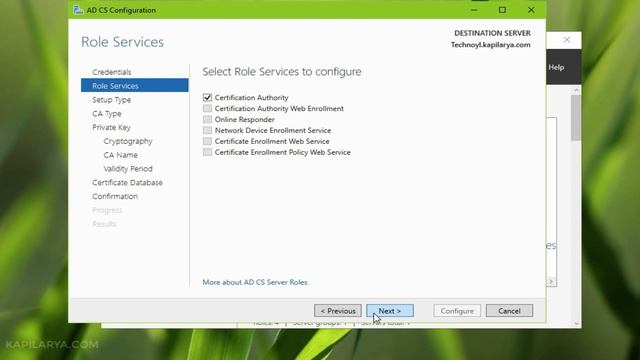Enable the Online Responder checkbox
Image resolution: width=640 pixels, height=360 pixels.
click(207, 119)
